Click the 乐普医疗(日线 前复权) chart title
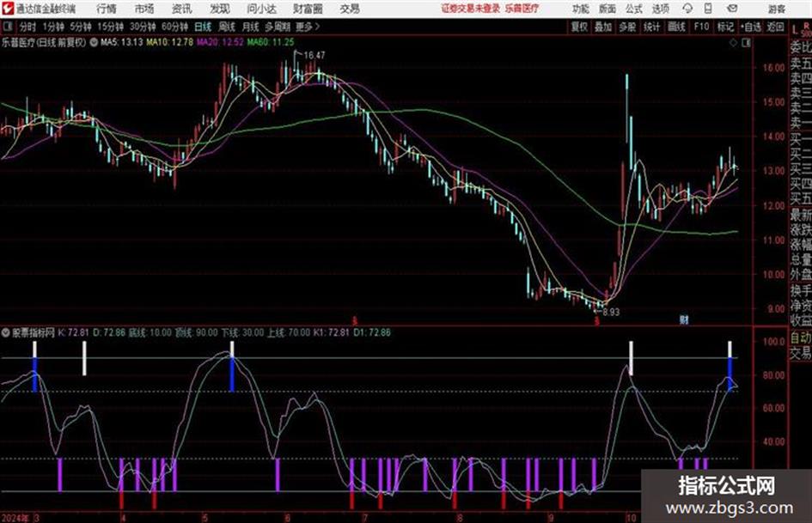 tap(44, 42)
